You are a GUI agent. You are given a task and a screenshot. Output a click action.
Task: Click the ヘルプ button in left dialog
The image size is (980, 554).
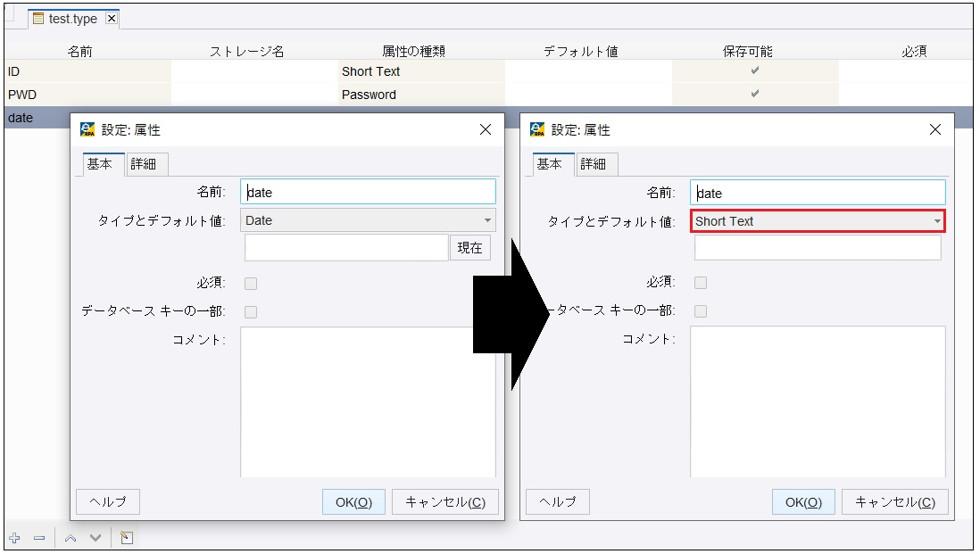click(x=107, y=501)
